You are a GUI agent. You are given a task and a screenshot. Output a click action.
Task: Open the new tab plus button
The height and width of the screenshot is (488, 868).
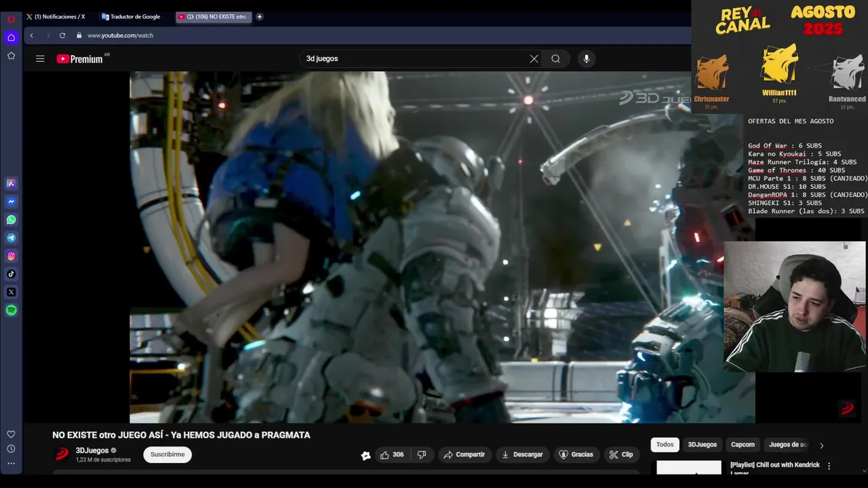(x=260, y=17)
